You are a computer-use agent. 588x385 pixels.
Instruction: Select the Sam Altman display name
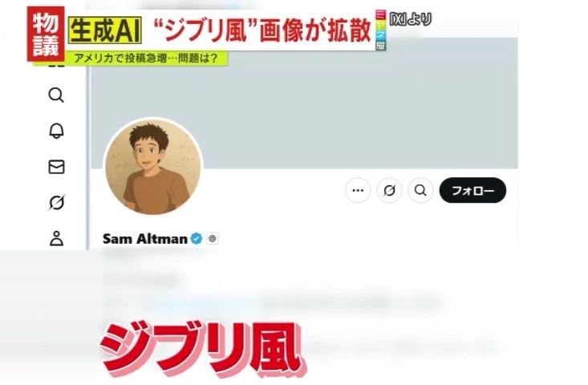(144, 239)
